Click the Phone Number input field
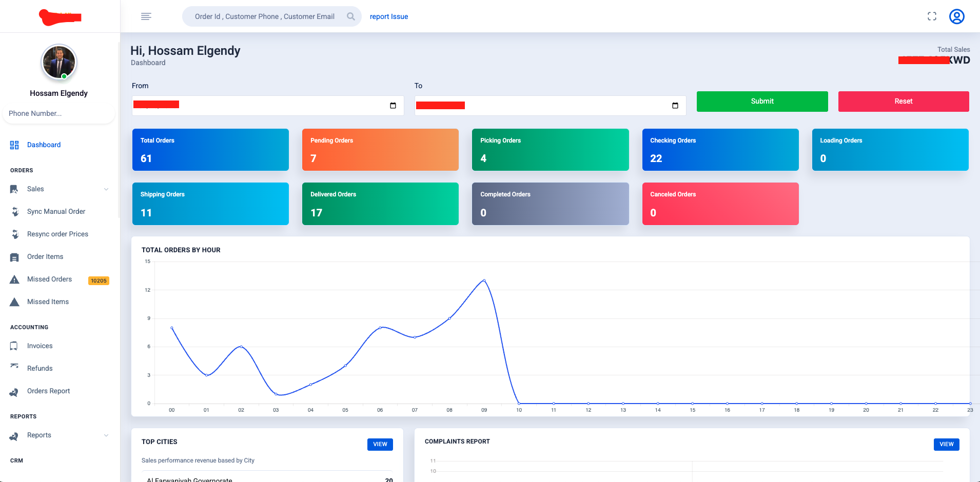This screenshot has width=980, height=482. click(58, 113)
